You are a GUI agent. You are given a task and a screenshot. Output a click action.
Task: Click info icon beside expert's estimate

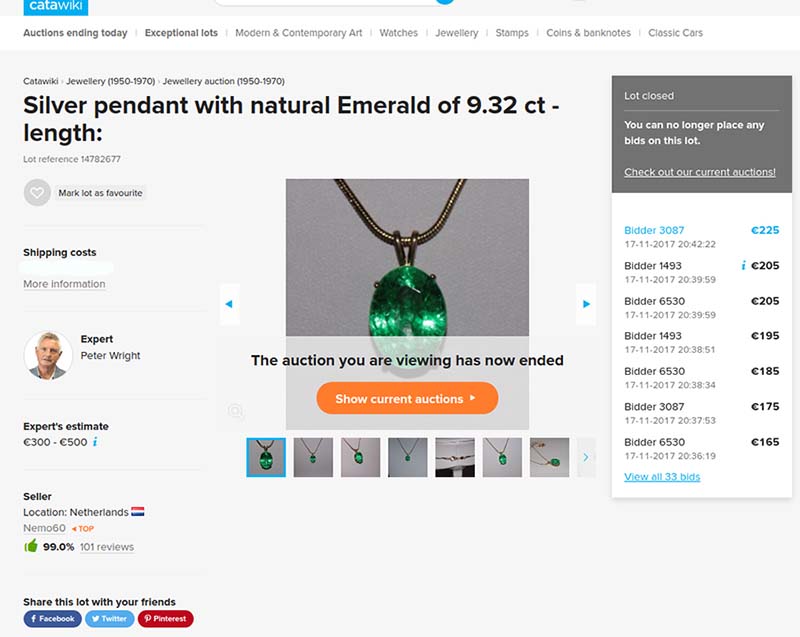click(x=95, y=442)
